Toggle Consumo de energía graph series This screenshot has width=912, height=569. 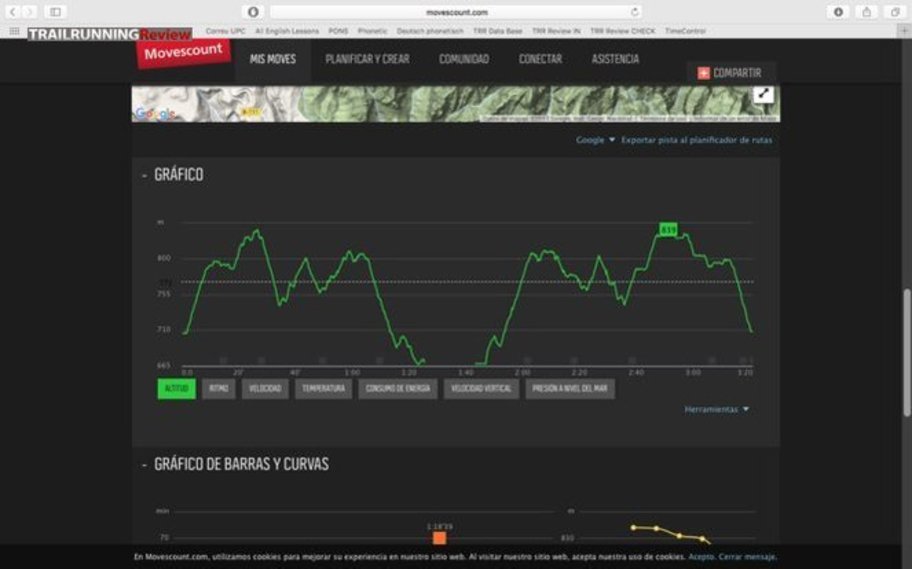tap(398, 389)
